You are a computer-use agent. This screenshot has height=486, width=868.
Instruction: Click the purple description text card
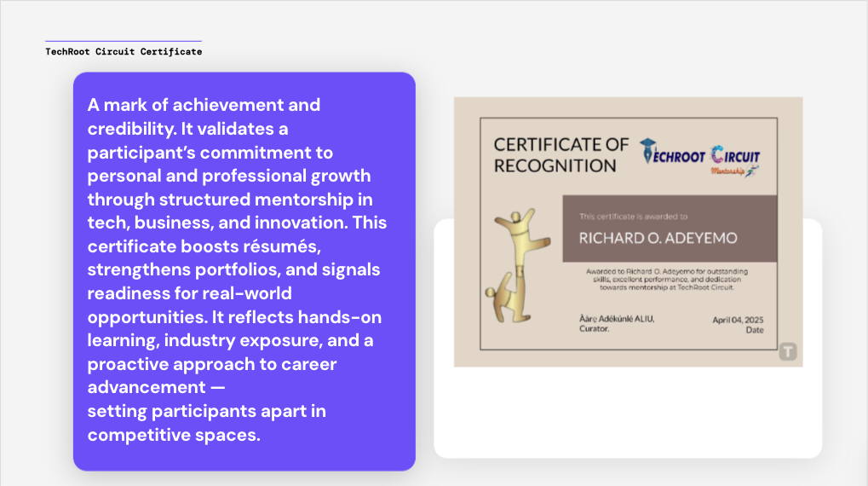tap(244, 271)
